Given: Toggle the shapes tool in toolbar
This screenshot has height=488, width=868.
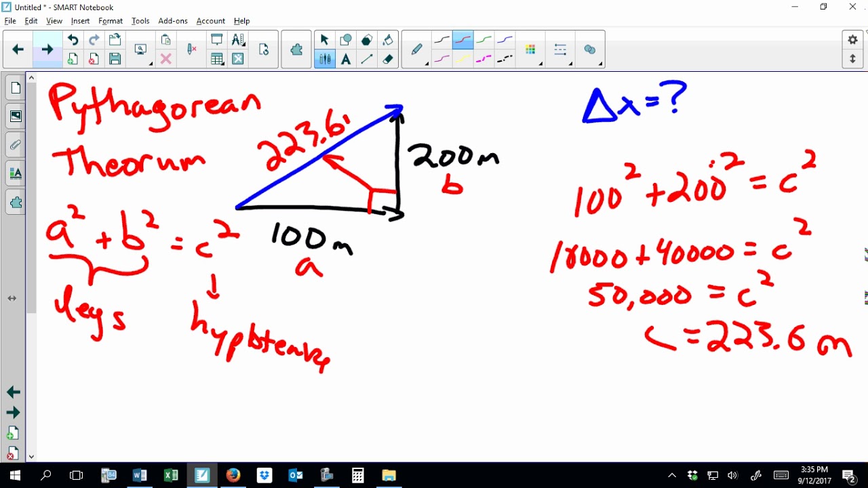Looking at the screenshot, I should click(x=346, y=39).
